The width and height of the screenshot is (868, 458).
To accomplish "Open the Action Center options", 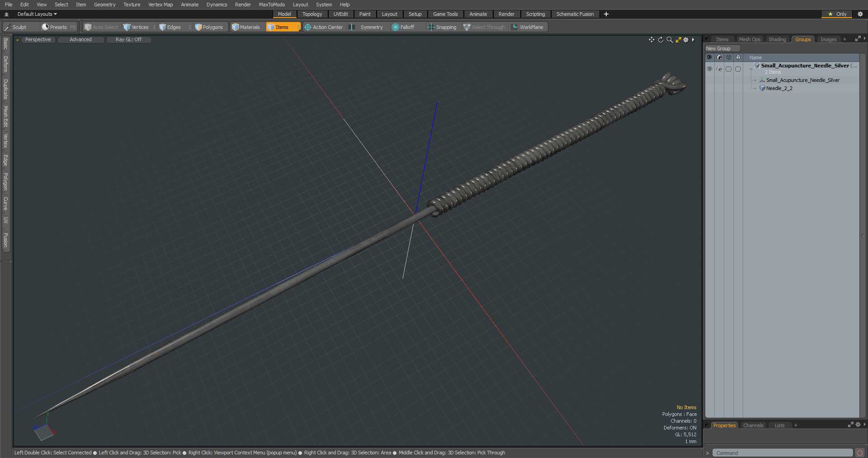I will tap(324, 27).
